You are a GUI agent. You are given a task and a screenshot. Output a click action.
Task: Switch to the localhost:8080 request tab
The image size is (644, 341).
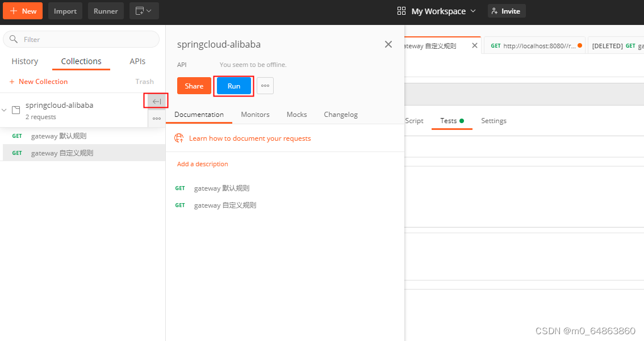(536, 45)
